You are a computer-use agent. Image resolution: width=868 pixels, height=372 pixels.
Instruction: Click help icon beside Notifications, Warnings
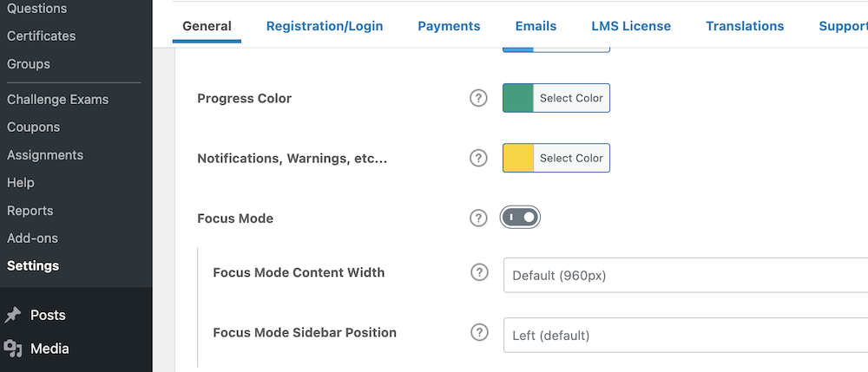tap(478, 158)
